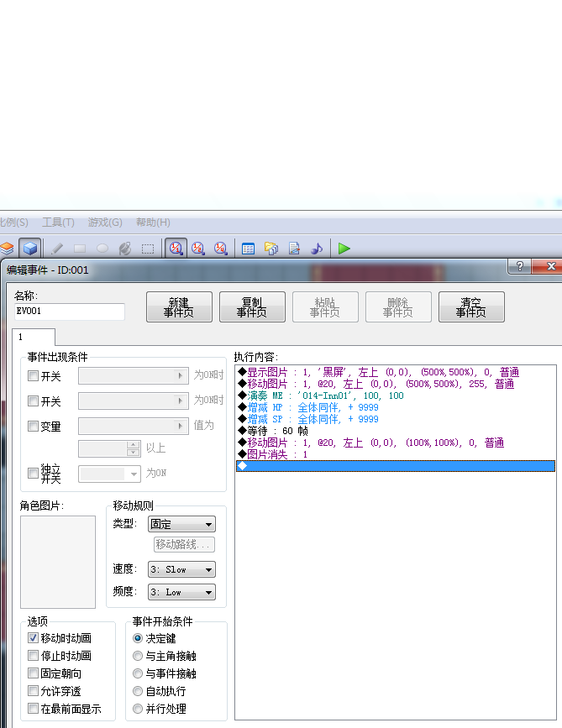Select the Ellipse drawing tool
The height and width of the screenshot is (728, 562).
[102, 249]
